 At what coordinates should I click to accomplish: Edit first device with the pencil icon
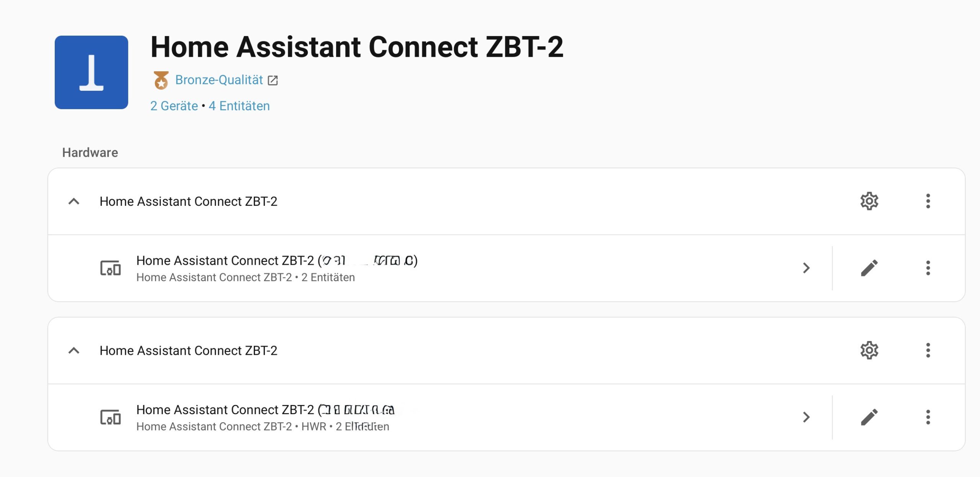tap(869, 268)
